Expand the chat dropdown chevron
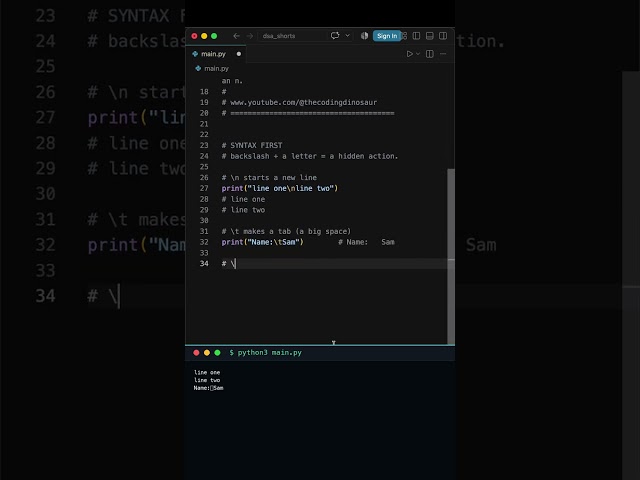Viewport: 640px width, 480px height. (x=347, y=36)
